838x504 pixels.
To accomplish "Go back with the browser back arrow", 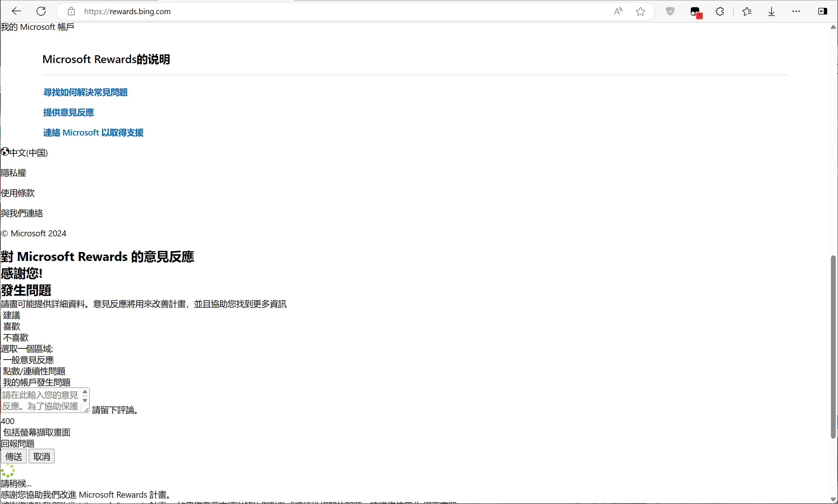I will (x=16, y=11).
